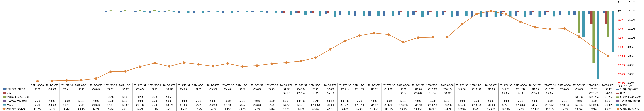644x111 pixels.
Task: Click the 2015/09/30 date column header
Action: point(286,85)
